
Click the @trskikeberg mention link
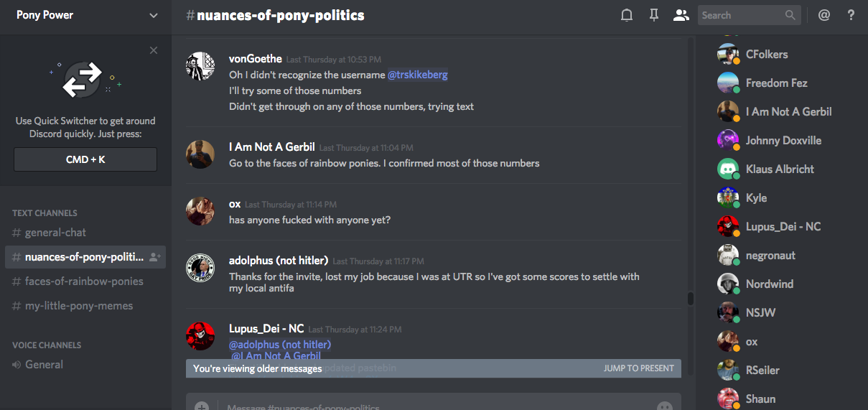(x=418, y=75)
